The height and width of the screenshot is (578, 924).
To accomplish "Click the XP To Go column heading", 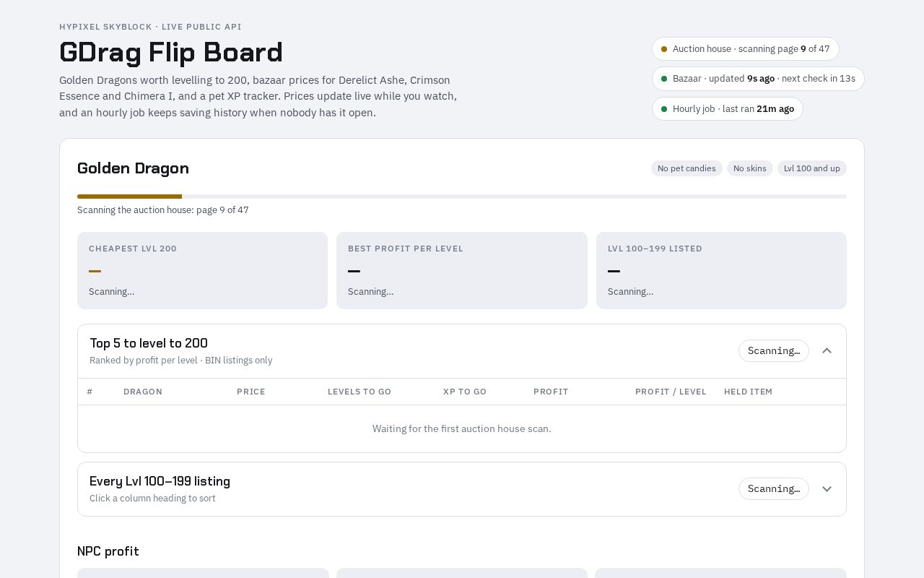I will 465,392.
